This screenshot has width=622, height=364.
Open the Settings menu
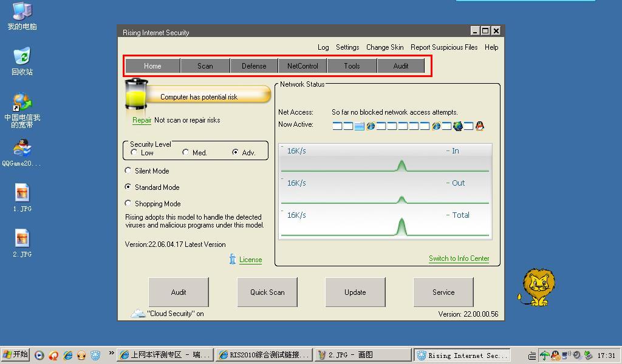point(347,47)
